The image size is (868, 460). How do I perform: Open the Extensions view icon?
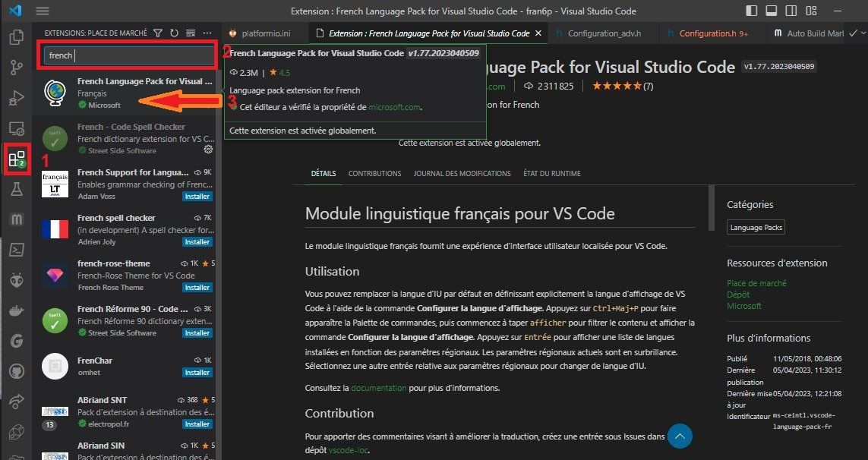pos(17,159)
